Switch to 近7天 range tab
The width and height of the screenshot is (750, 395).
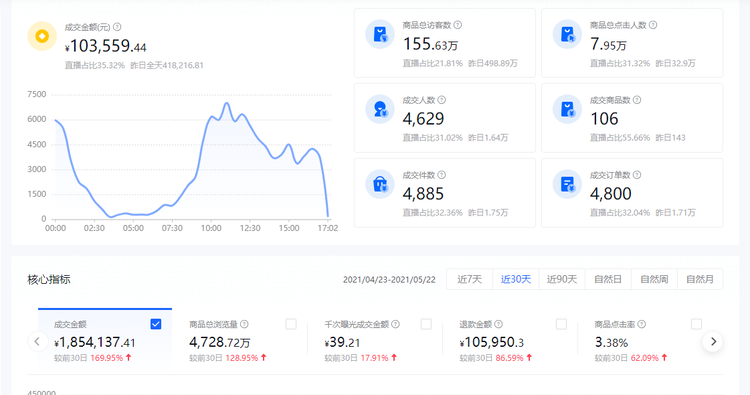pos(469,279)
